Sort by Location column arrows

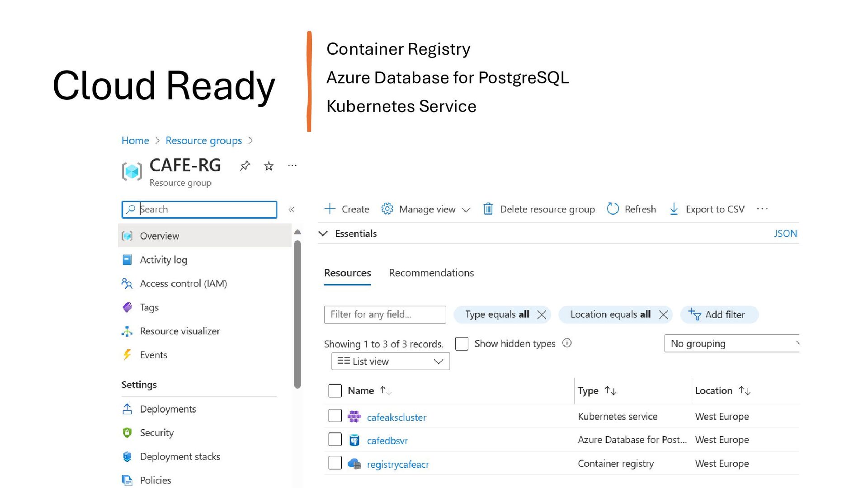(745, 390)
